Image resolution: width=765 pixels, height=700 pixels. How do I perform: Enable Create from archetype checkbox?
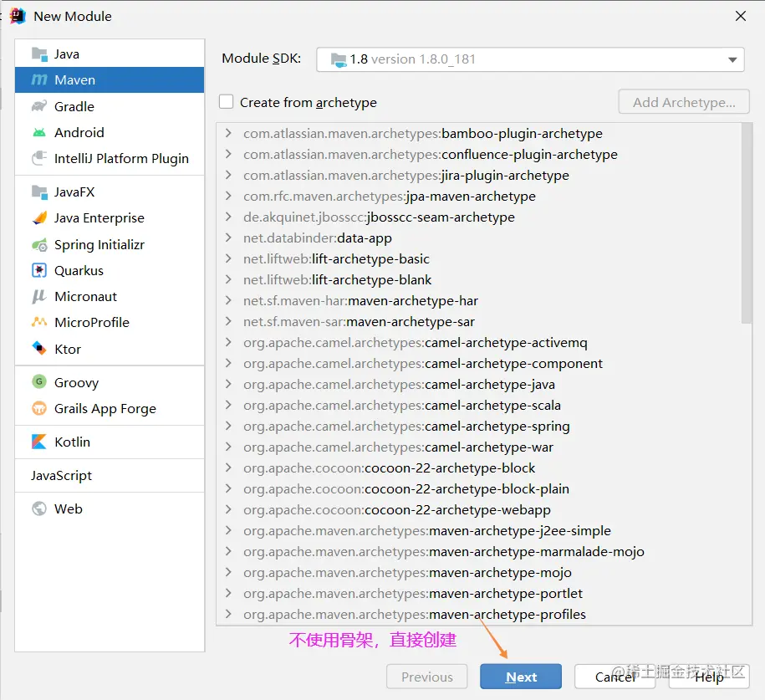tap(226, 102)
